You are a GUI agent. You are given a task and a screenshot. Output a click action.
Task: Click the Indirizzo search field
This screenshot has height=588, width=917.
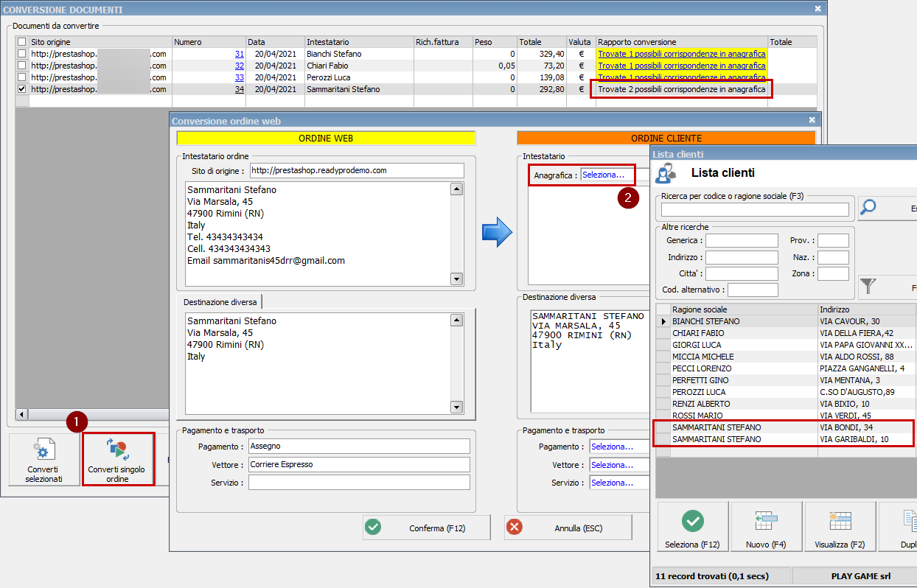(x=742, y=257)
